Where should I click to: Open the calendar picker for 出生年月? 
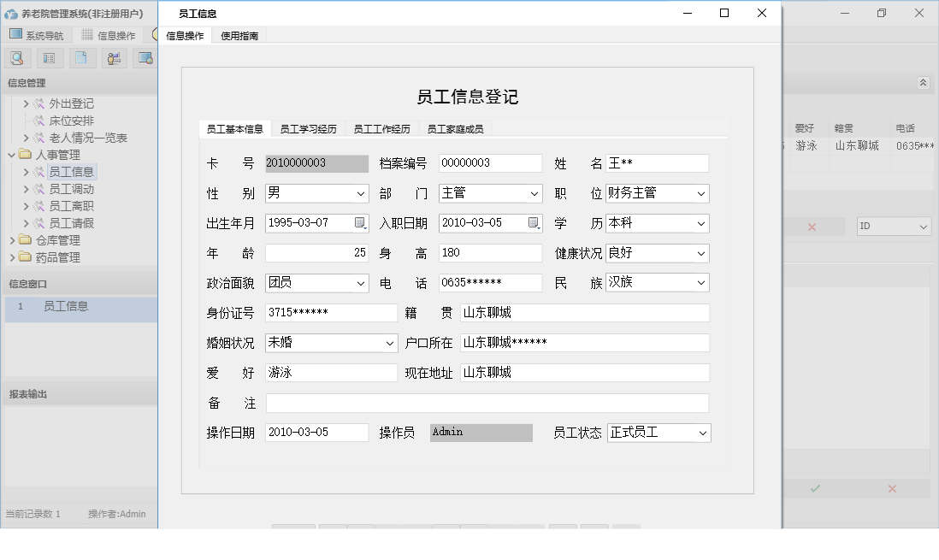pyautogui.click(x=361, y=223)
